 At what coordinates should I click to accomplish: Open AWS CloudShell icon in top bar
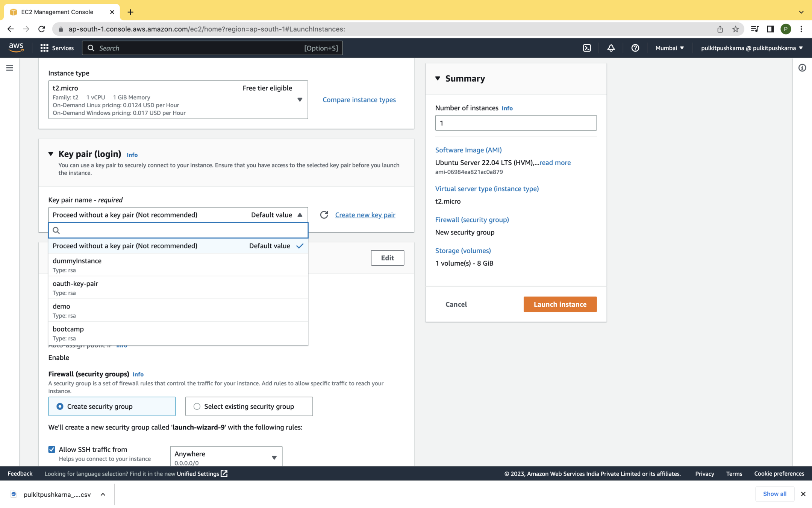587,48
